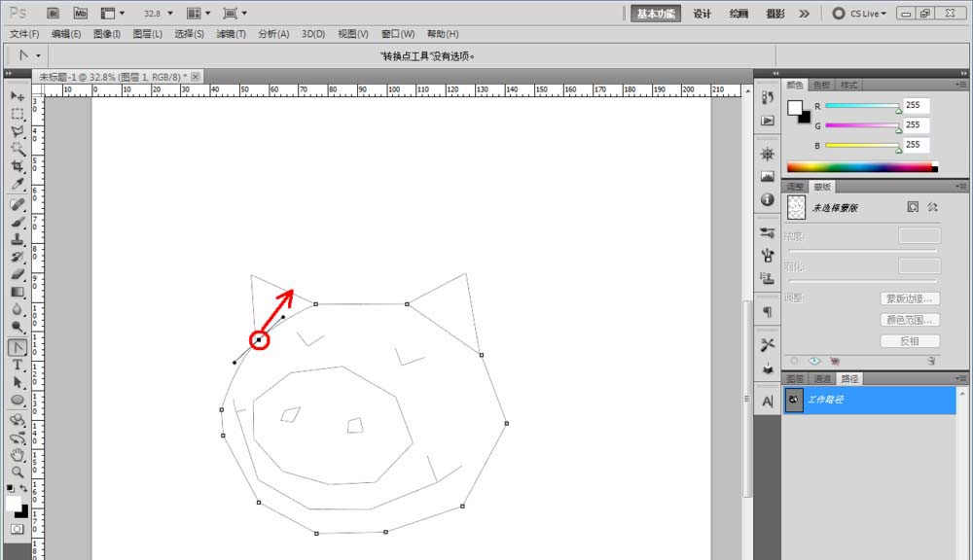Pick a color from the spectrum ramp
Viewport: 973px width, 560px height.
tap(862, 167)
